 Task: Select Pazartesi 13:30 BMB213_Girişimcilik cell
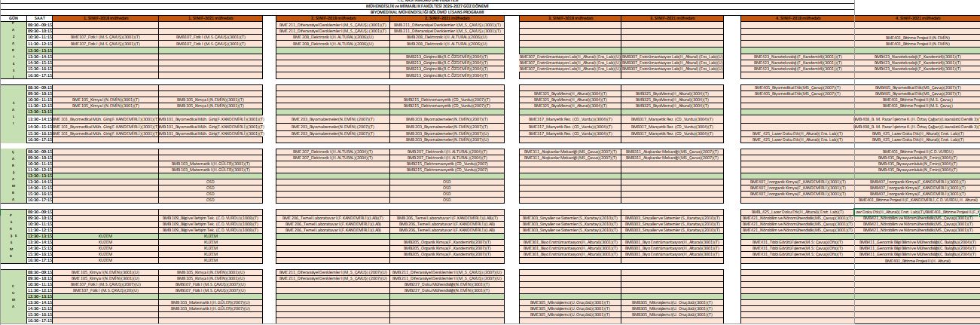pyautogui.click(x=447, y=57)
